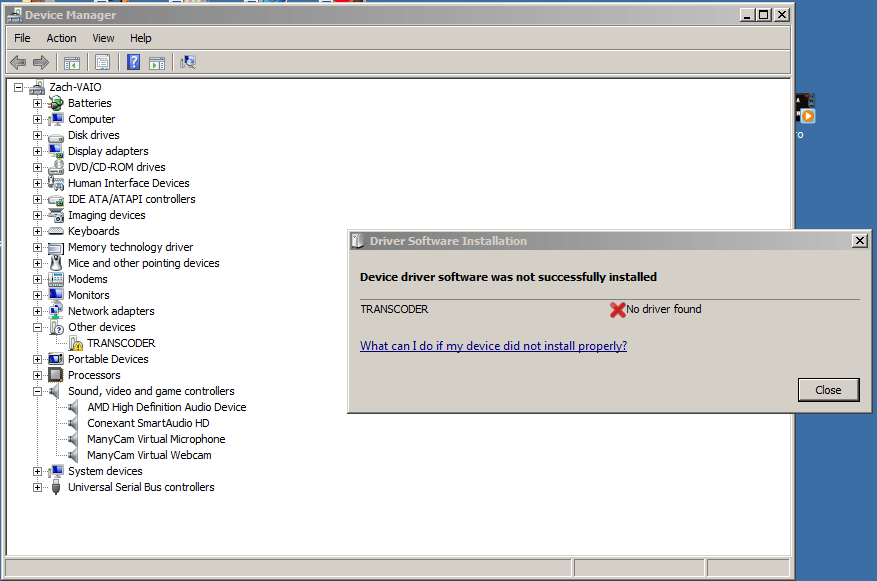Collapse Sound, video and game controllers node
Screen dimensions: 877x581
pos(37,391)
